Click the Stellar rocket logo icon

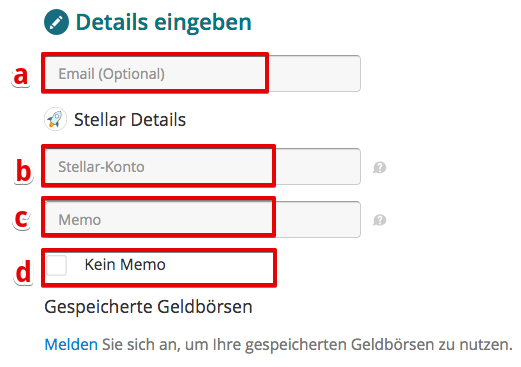(x=55, y=119)
